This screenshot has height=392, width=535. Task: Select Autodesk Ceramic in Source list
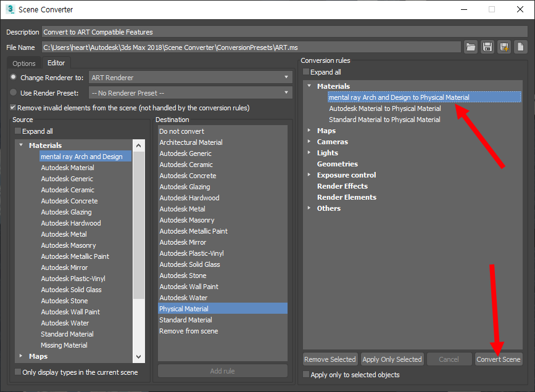pyautogui.click(x=67, y=189)
